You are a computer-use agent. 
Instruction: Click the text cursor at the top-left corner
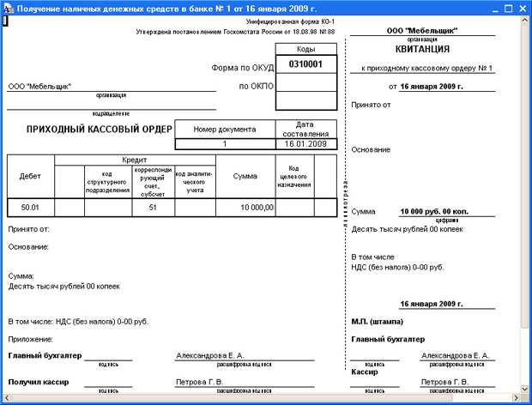[5, 21]
